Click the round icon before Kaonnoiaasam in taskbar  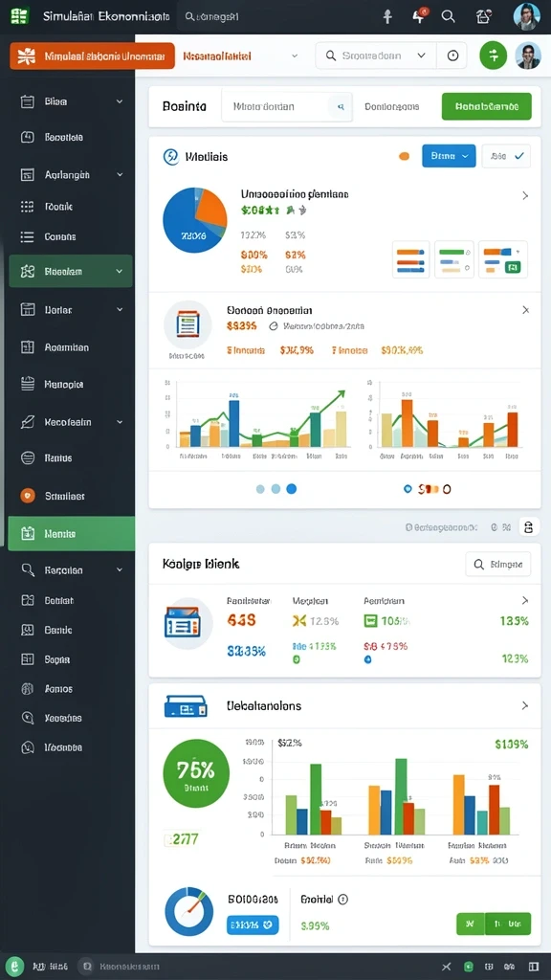pyautogui.click(x=86, y=967)
